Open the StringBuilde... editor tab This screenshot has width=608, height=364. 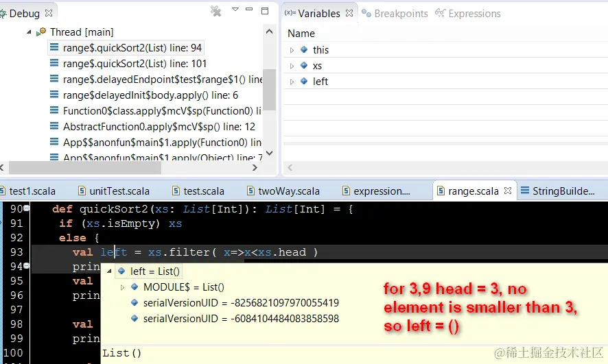pyautogui.click(x=558, y=191)
